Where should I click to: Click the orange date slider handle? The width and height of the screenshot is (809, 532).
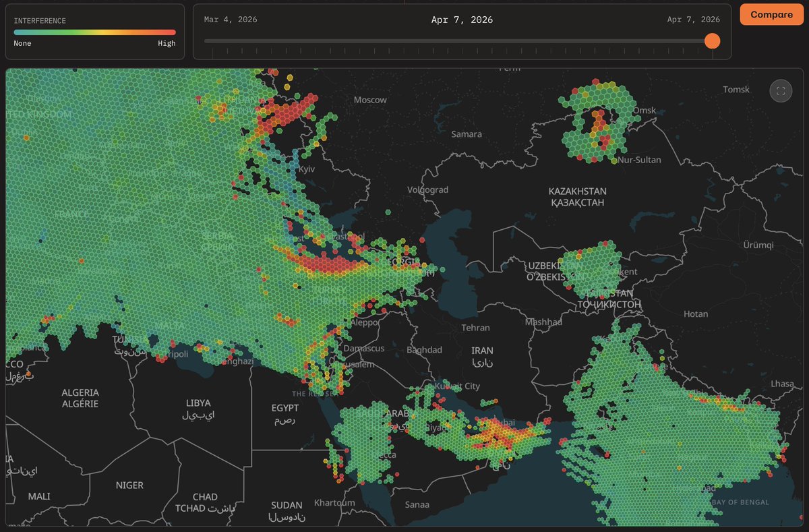[x=712, y=41]
